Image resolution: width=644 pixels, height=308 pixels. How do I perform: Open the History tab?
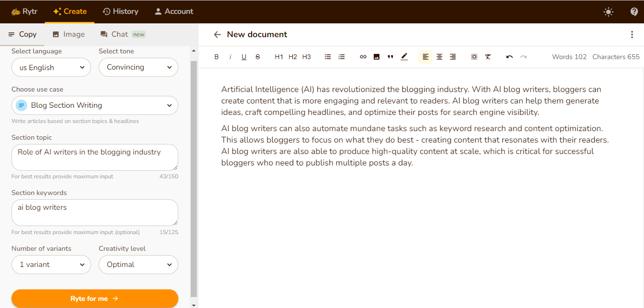(x=121, y=11)
